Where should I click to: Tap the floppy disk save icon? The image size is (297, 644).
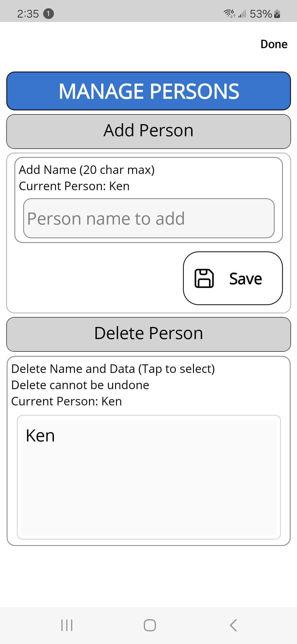click(204, 279)
